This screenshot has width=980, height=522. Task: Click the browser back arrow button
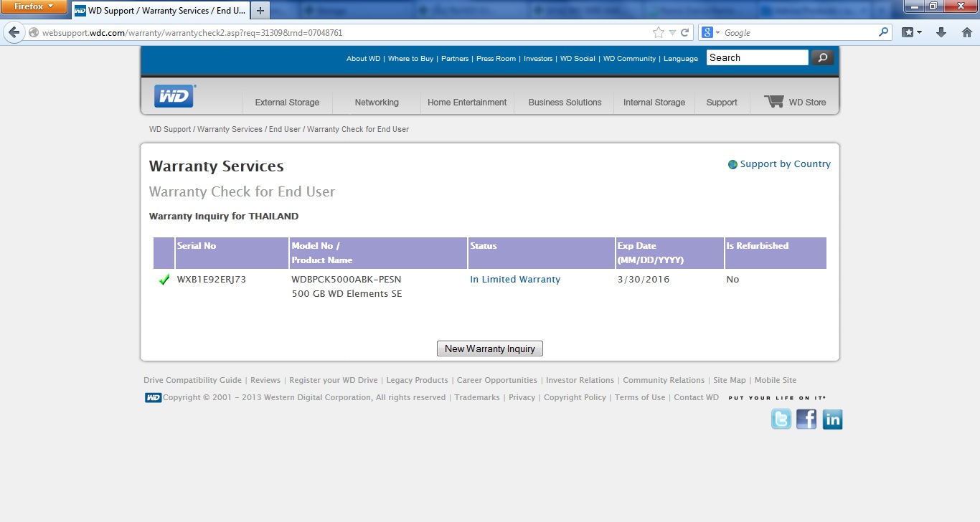tap(14, 32)
